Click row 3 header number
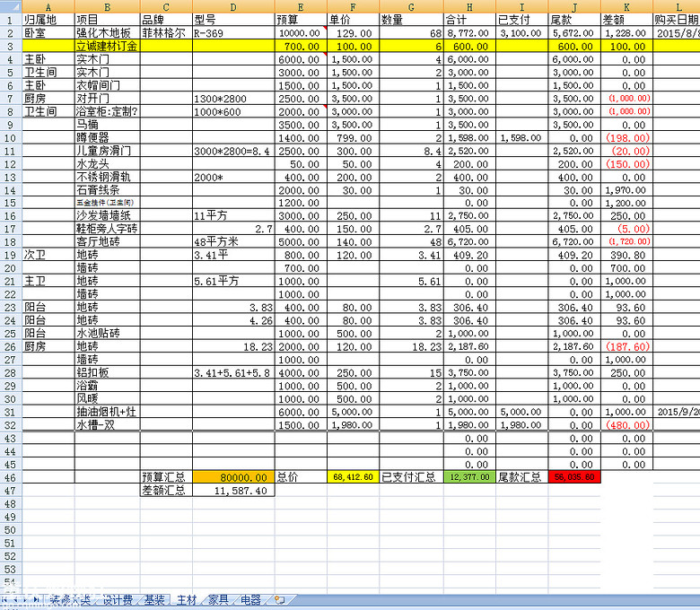700x610 pixels. pos(10,45)
